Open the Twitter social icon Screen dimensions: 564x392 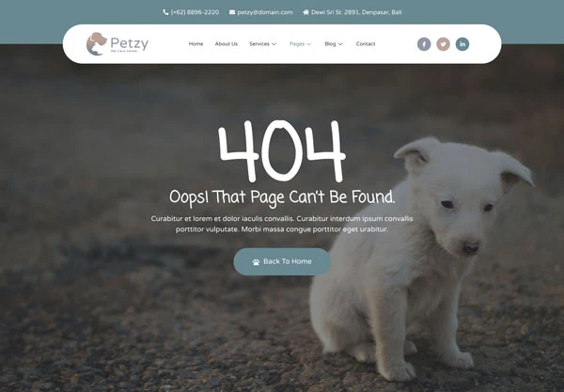[443, 44]
